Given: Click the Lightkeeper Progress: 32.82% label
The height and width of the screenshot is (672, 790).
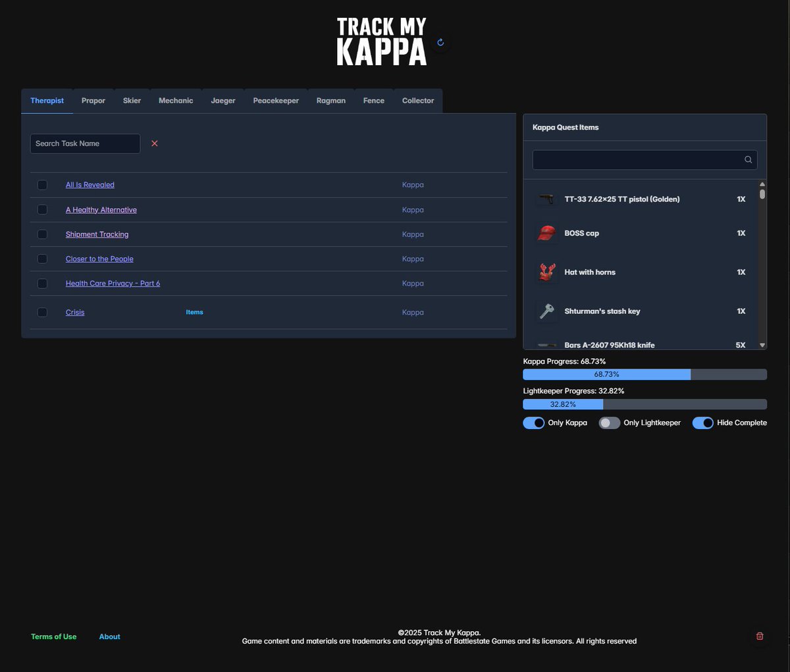Looking at the screenshot, I should coord(573,391).
